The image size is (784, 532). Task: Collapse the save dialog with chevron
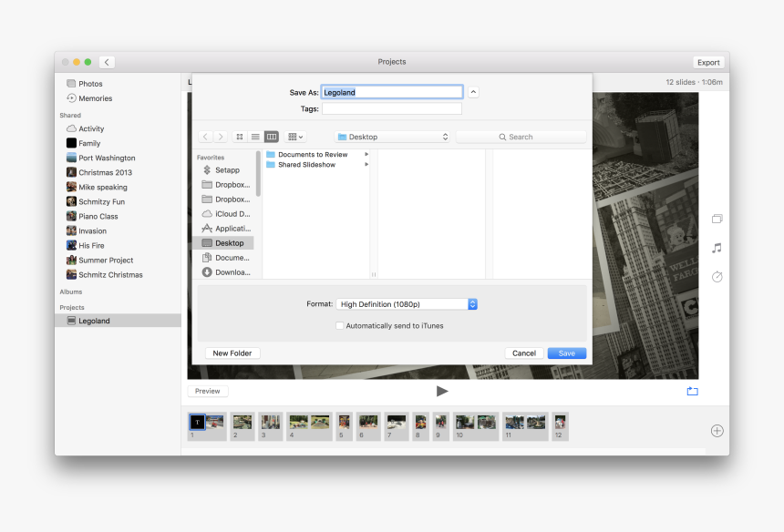473,92
